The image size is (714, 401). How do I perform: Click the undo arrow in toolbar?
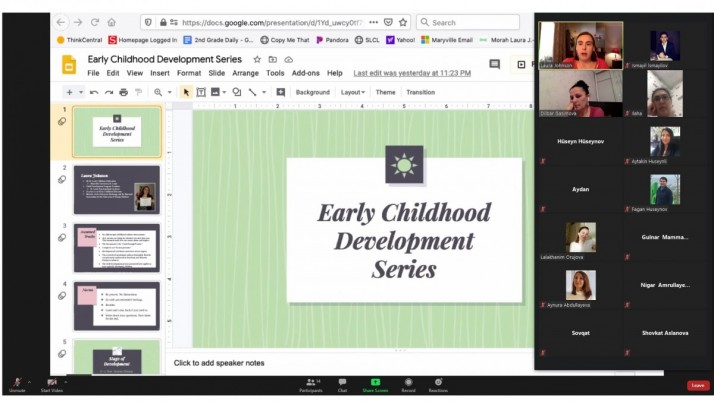[93, 92]
